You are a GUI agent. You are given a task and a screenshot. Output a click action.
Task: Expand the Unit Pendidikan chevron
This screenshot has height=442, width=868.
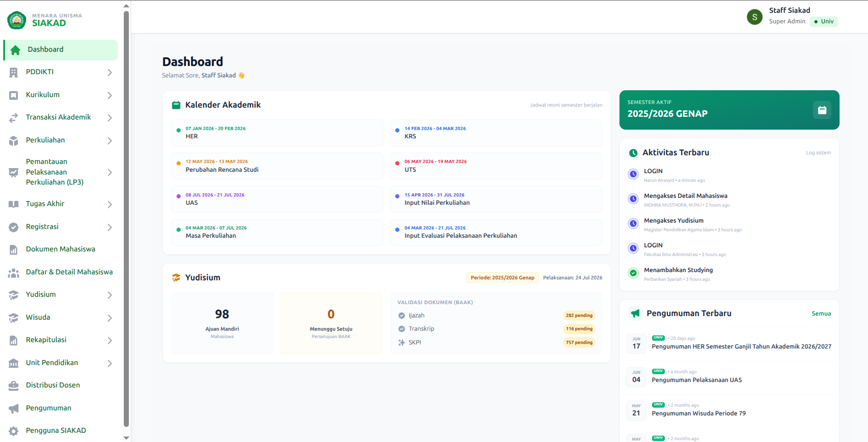110,363
